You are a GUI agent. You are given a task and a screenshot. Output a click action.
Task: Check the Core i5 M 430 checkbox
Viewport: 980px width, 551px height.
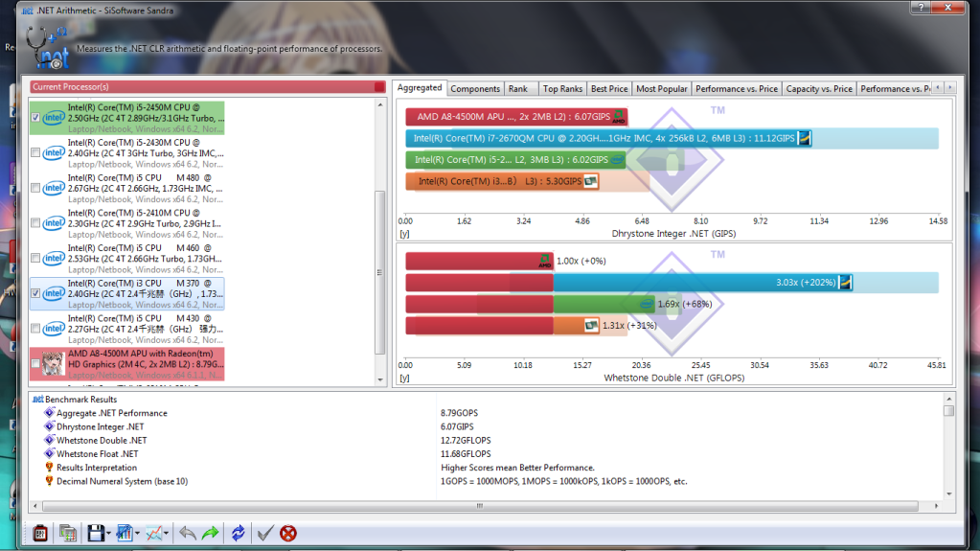(x=35, y=329)
